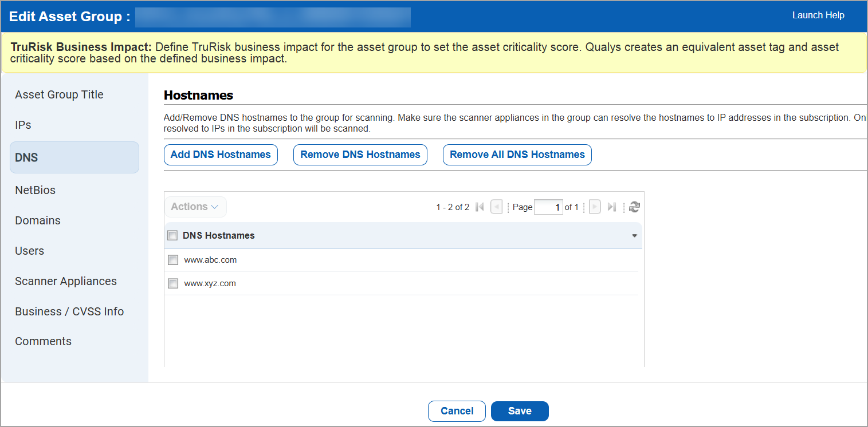Switch to the Comments section
Screen dimensions: 868x427
click(43, 341)
